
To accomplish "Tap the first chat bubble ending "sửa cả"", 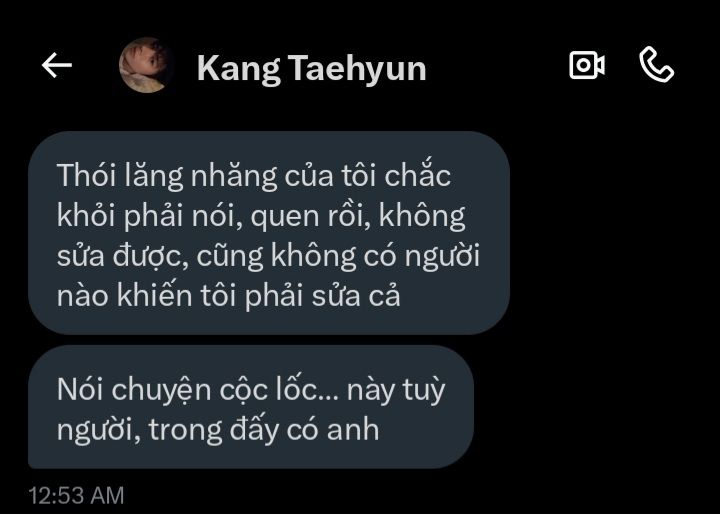I will pos(269,233).
